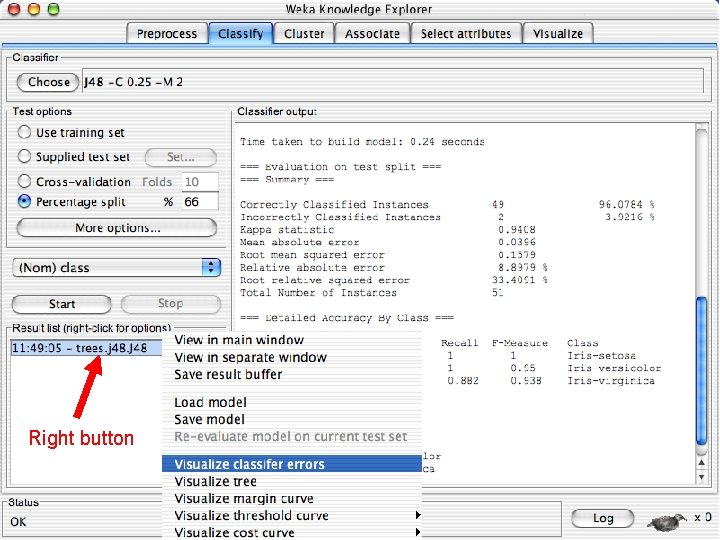
Task: Expand Visualize cost curve submenu arrow
Action: click(x=417, y=532)
